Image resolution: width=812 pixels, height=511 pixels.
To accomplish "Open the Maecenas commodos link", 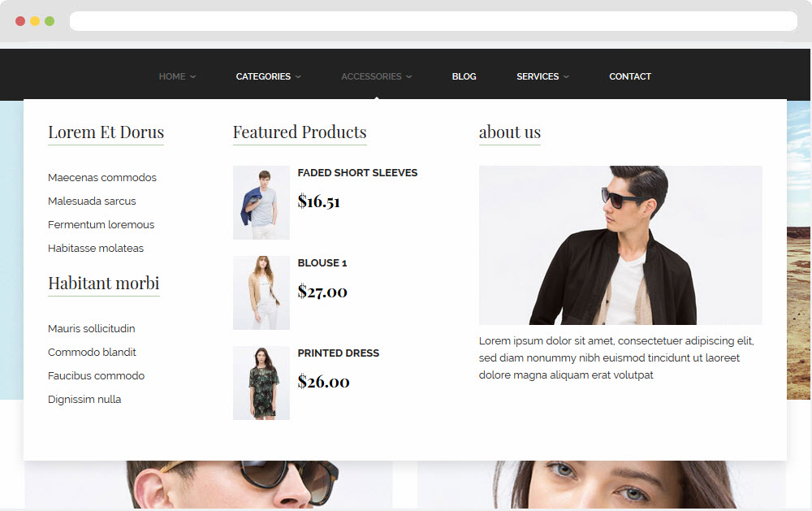I will [x=102, y=178].
